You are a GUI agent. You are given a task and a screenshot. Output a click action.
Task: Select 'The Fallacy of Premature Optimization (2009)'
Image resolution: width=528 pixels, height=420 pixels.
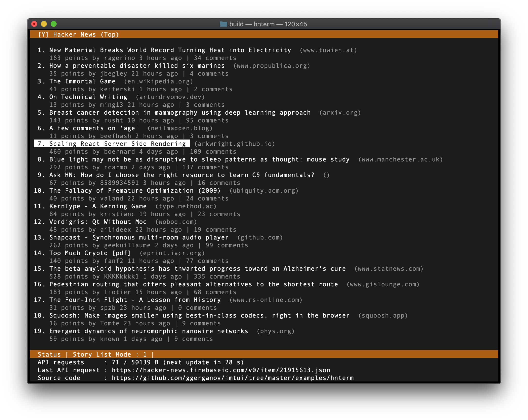click(135, 191)
